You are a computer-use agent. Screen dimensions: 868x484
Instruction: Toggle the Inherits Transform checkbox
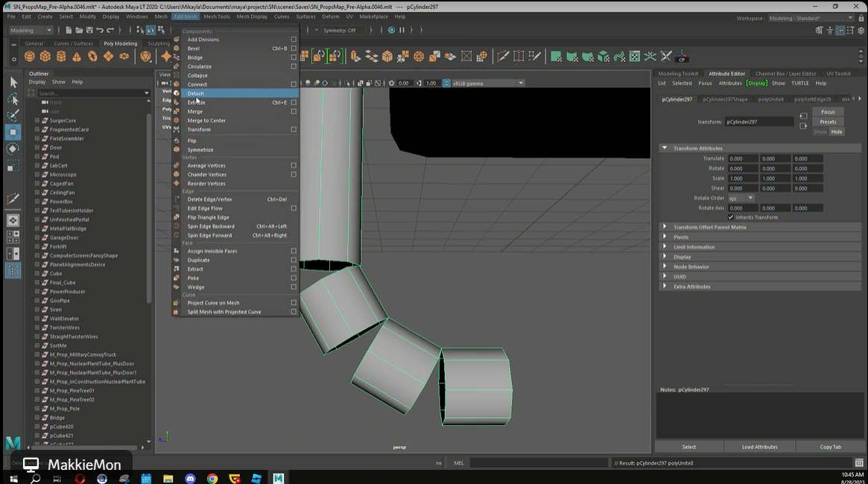coord(731,217)
